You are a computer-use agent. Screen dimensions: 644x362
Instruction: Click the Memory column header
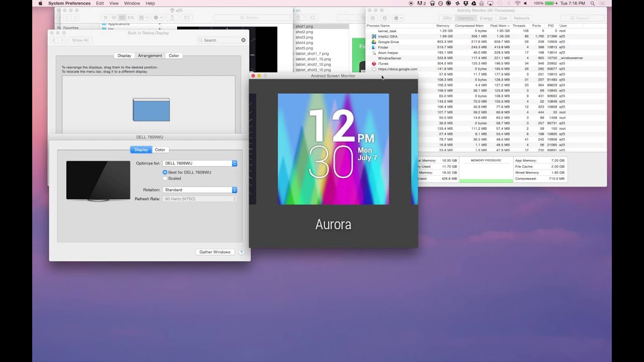443,26
